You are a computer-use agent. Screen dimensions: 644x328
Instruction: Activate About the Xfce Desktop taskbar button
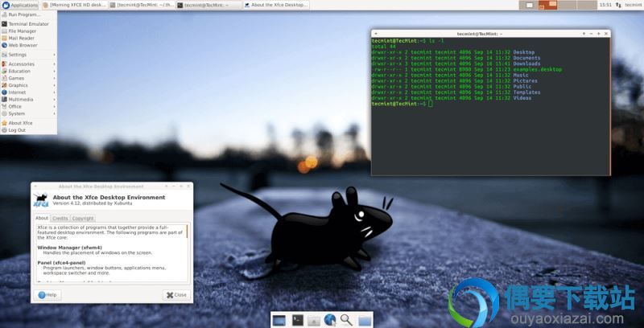pyautogui.click(x=276, y=5)
